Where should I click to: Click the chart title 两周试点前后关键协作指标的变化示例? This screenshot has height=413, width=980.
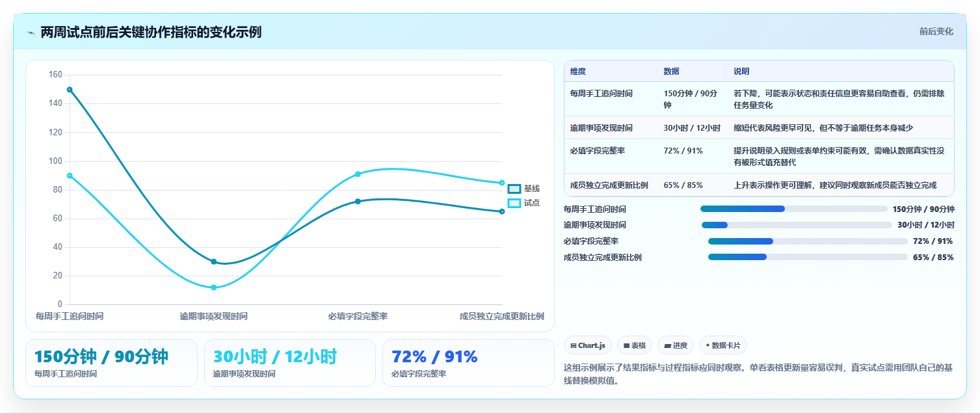click(x=151, y=32)
